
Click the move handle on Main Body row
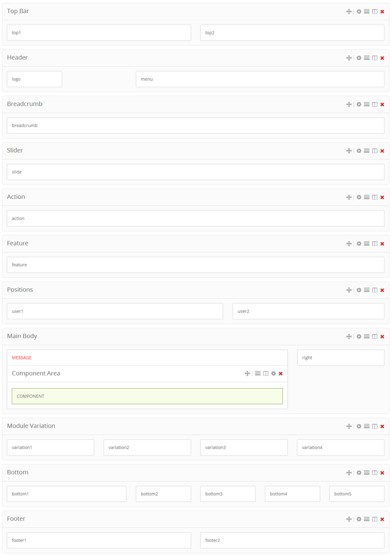coord(349,336)
